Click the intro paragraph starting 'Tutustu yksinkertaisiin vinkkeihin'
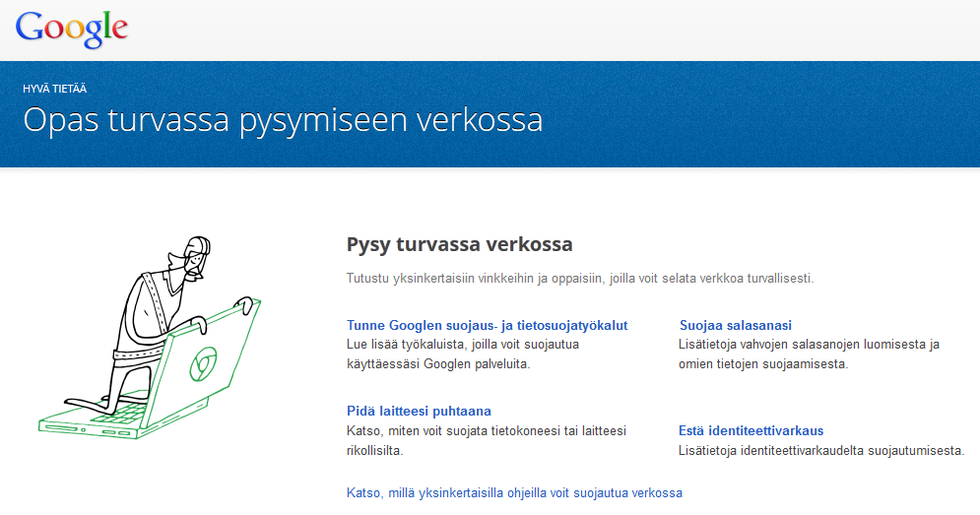Screen dimensions: 980x515 [580, 279]
